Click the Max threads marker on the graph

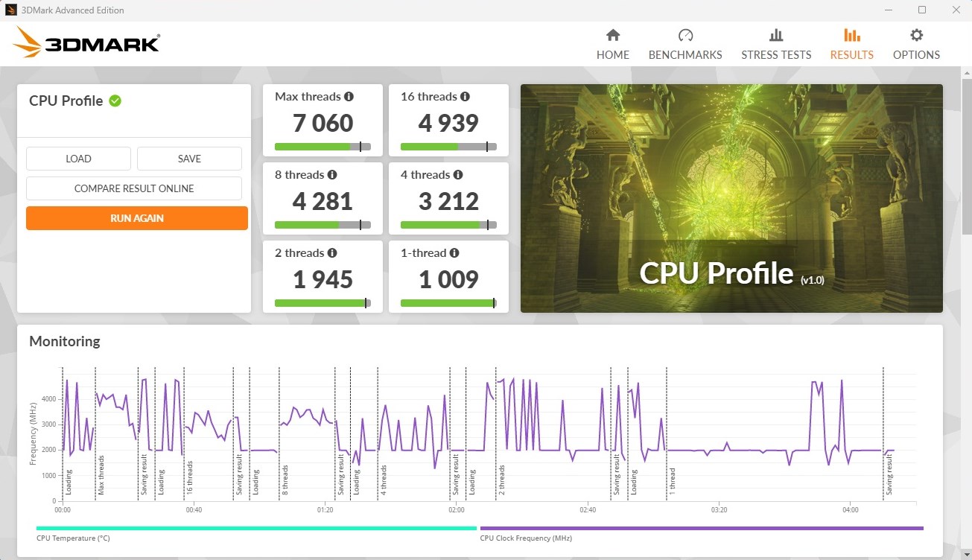(x=101, y=475)
